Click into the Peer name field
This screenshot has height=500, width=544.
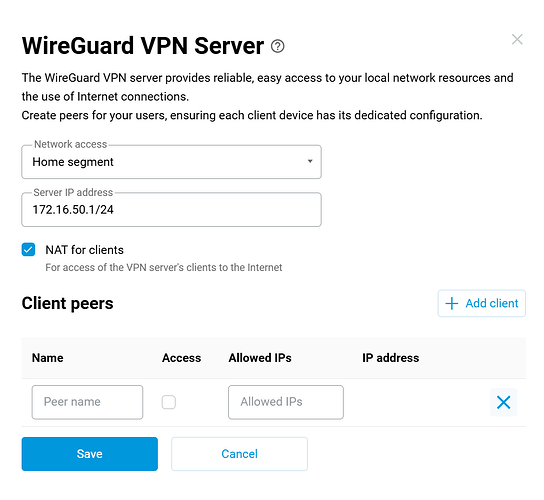[x=87, y=402]
